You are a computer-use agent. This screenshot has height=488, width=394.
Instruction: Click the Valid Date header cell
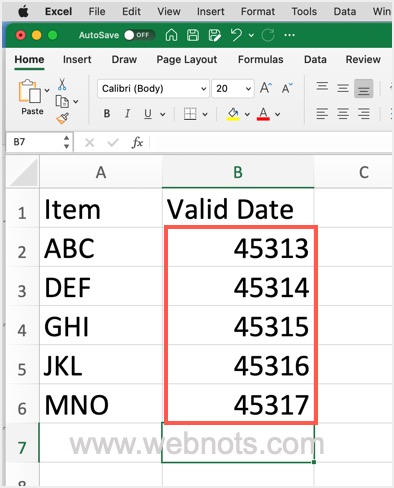coord(238,208)
